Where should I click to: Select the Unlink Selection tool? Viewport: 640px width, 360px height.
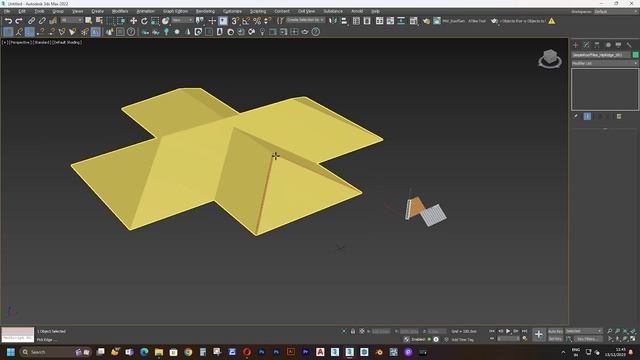(x=42, y=21)
